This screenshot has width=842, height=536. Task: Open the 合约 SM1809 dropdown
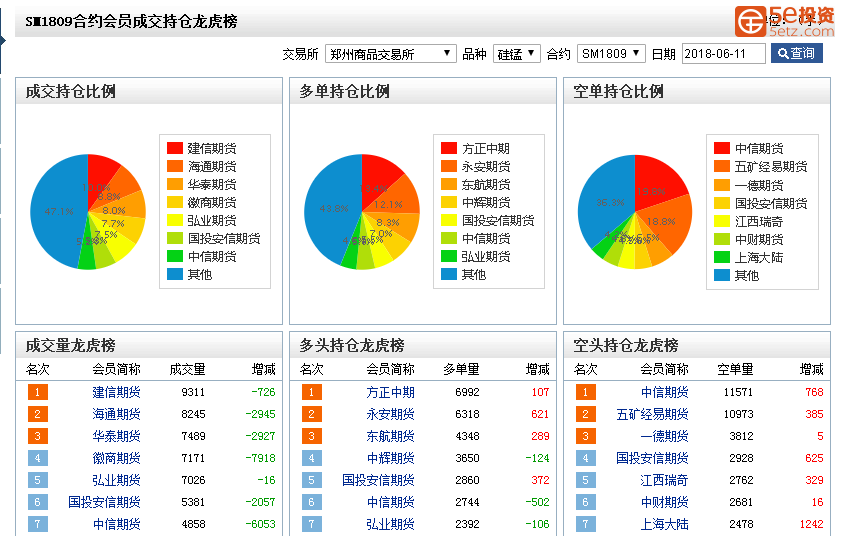click(x=611, y=54)
